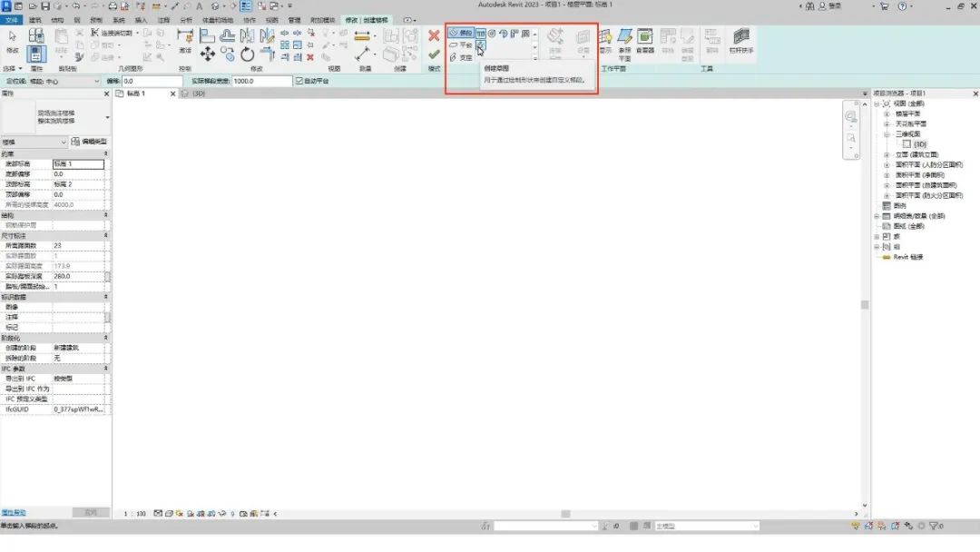This screenshot has width=980, height=552.
Task: Toggle the Automatic Landing checkbox
Action: coord(299,82)
